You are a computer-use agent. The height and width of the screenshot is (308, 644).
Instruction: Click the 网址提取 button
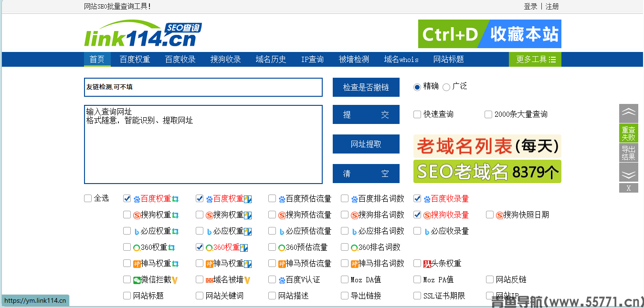click(x=366, y=144)
